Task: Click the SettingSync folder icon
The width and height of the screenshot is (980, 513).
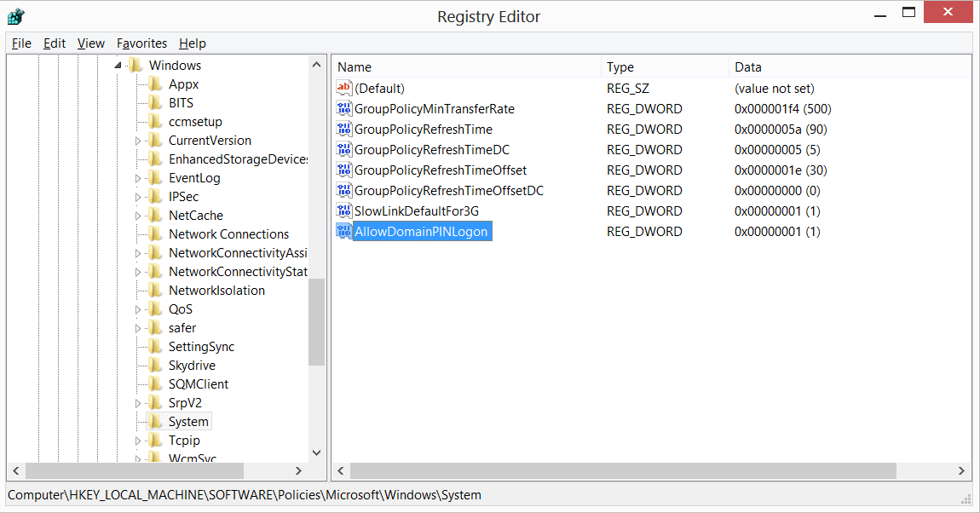Action: click(x=155, y=346)
